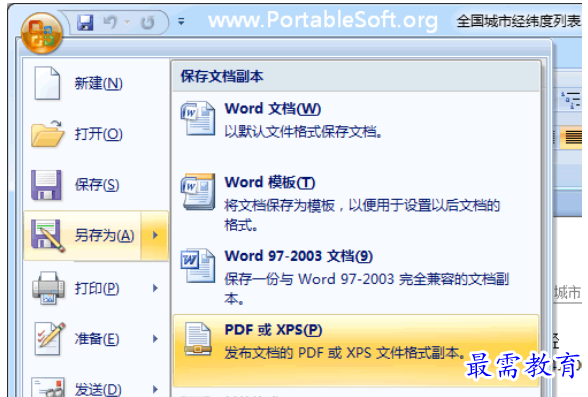Viewport: 588px width, 397px height.
Task: Click the Word document icon beside Word 文档(W)
Action: pyautogui.click(x=198, y=118)
